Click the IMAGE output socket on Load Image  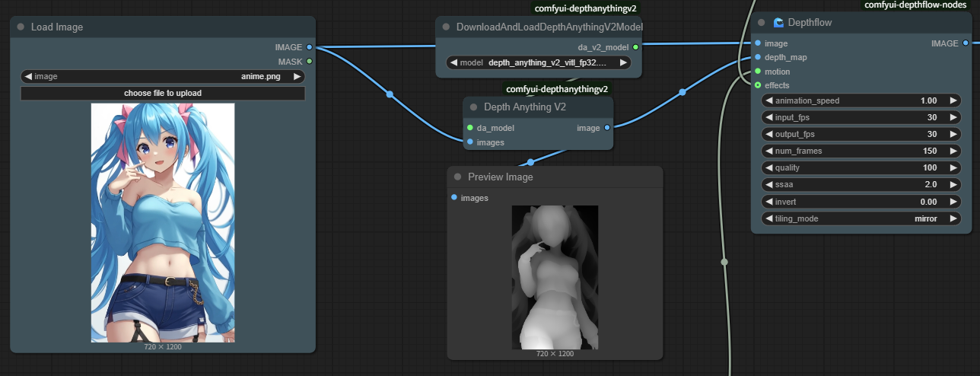click(x=309, y=47)
